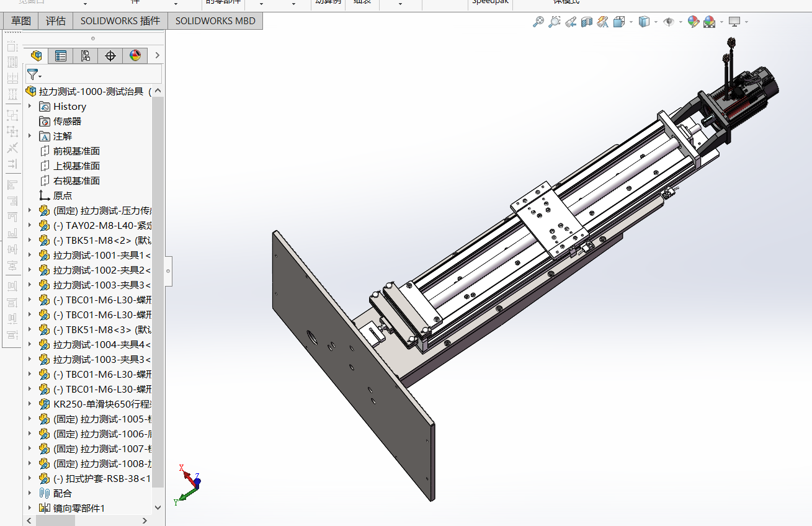Open the SOLIDWORKS 插件 tab
The height and width of the screenshot is (526, 812).
tap(120, 20)
